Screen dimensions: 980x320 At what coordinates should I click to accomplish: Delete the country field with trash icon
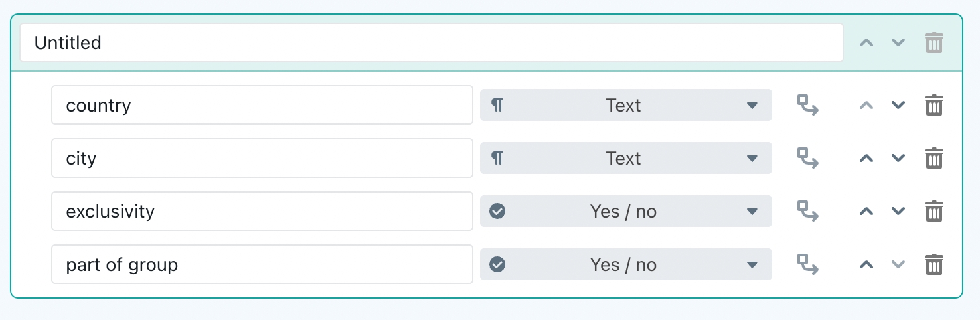coord(934,105)
